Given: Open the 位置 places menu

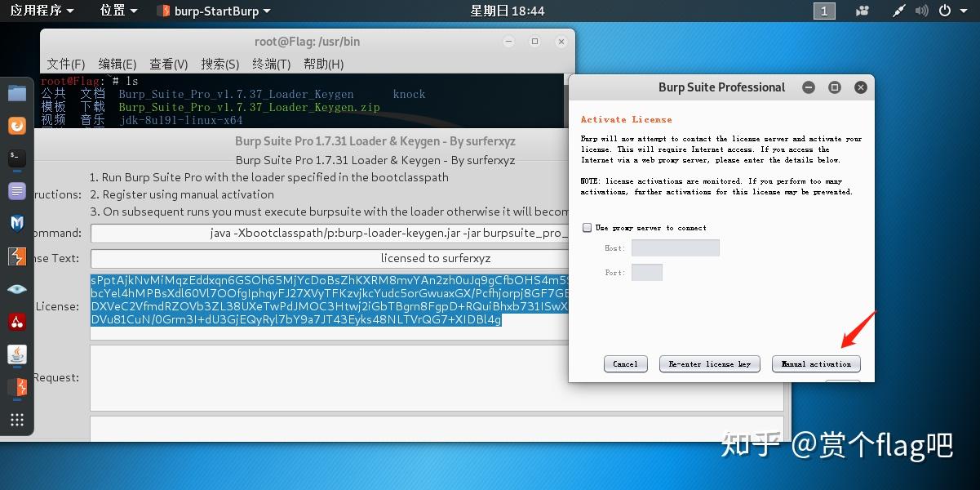Looking at the screenshot, I should pos(118,11).
